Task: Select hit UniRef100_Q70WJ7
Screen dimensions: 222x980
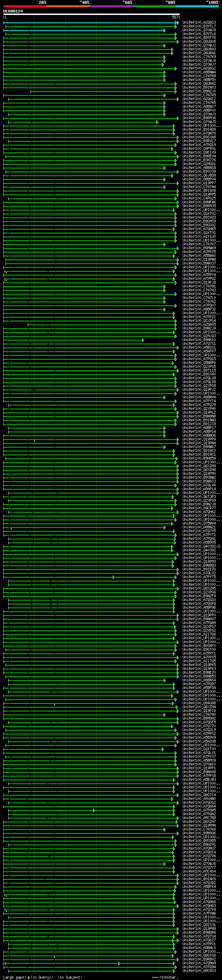Action: 199,64
